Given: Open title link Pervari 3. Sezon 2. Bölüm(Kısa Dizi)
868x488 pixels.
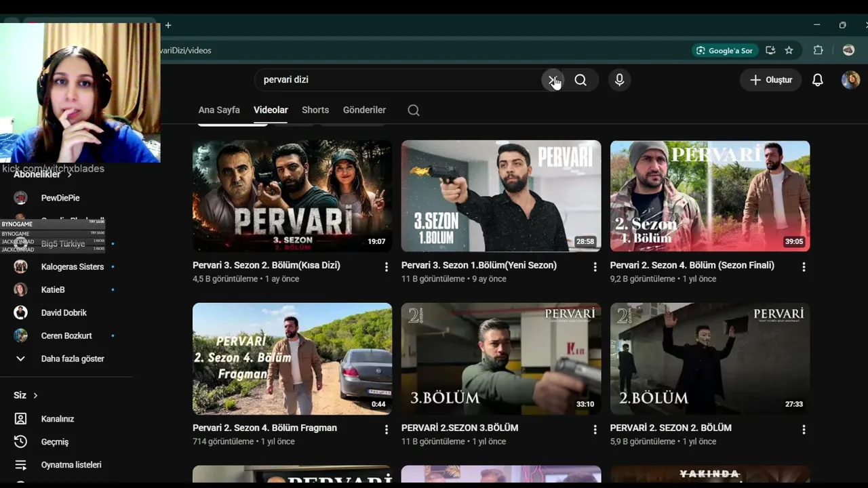Looking at the screenshot, I should click(267, 265).
